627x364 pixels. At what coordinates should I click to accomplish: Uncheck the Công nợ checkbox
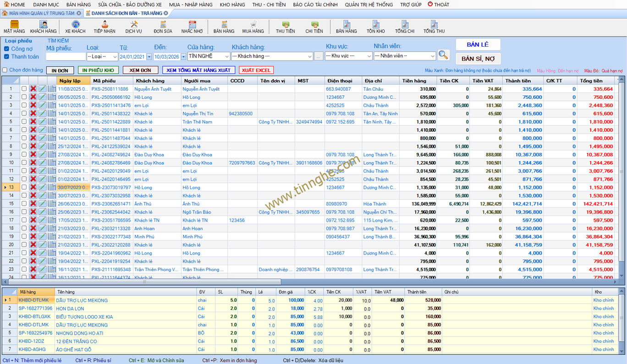click(x=6, y=49)
